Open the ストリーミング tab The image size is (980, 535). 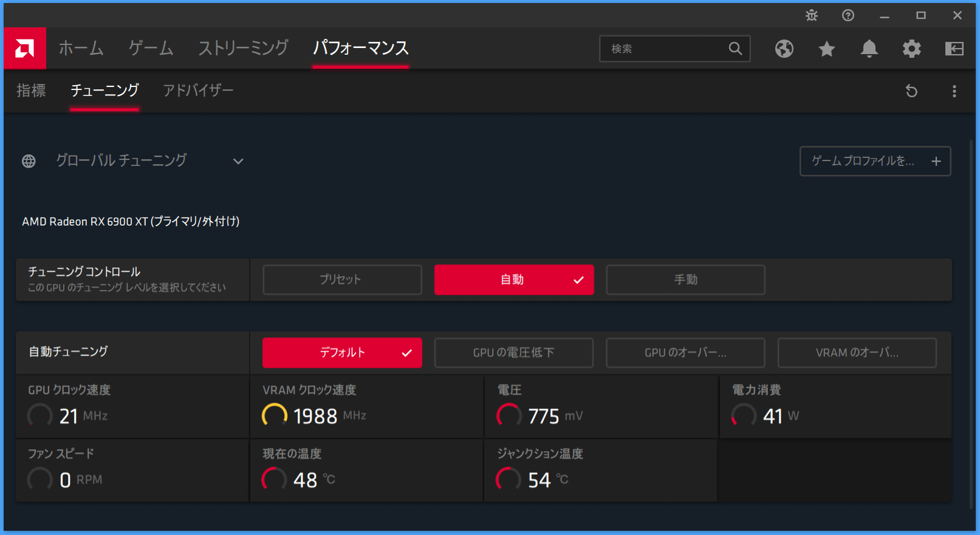(x=243, y=48)
